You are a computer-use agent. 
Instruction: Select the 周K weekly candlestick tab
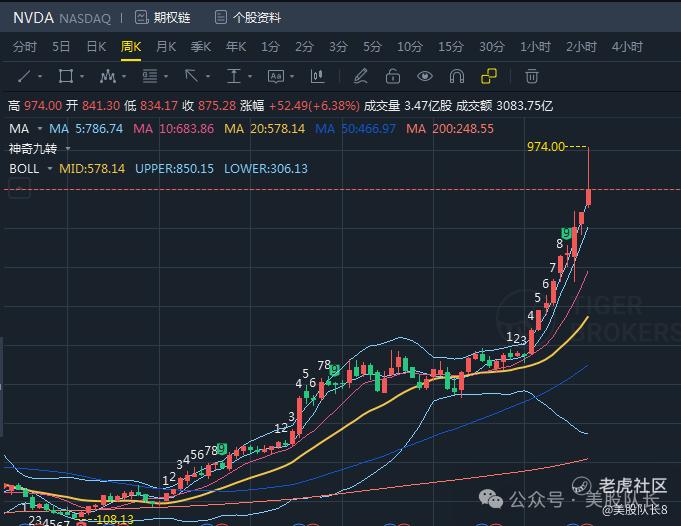pos(131,46)
